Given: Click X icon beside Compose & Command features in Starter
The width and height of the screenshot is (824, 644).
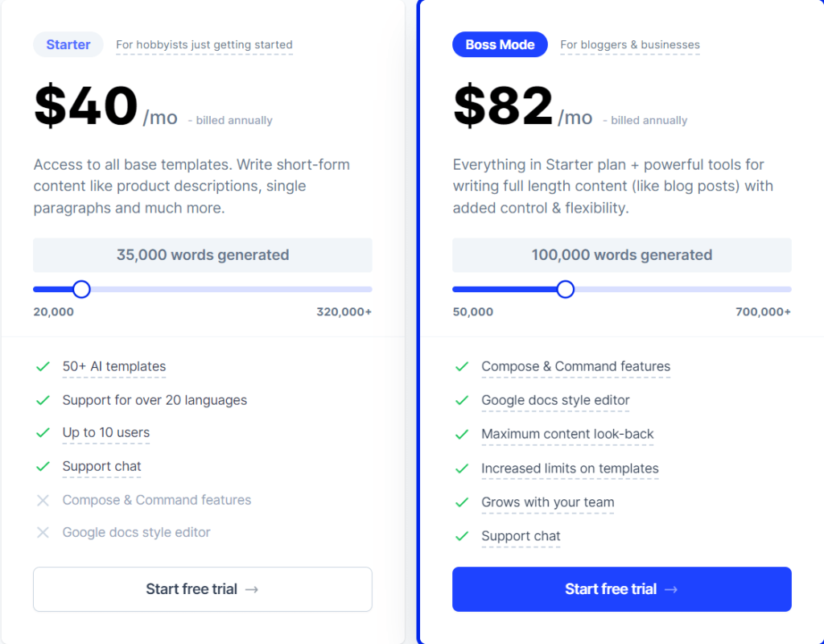Looking at the screenshot, I should tap(43, 501).
